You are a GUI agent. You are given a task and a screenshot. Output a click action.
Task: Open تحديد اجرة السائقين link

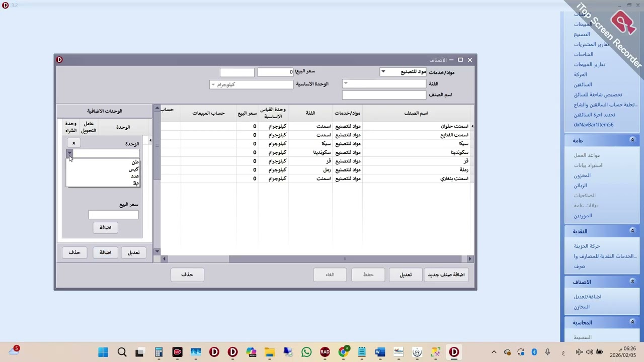[x=594, y=115]
